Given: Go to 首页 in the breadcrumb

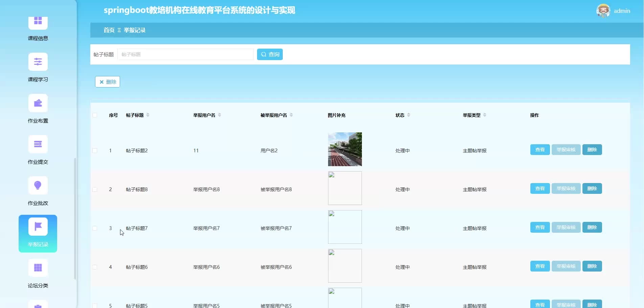Looking at the screenshot, I should tap(109, 30).
